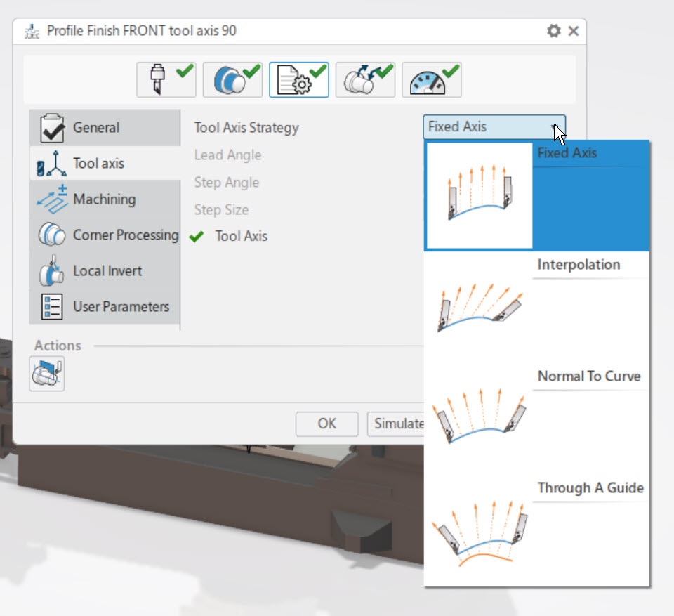The width and height of the screenshot is (674, 616).
Task: Click the Tool axis coordinate icon
Action: click(x=52, y=164)
